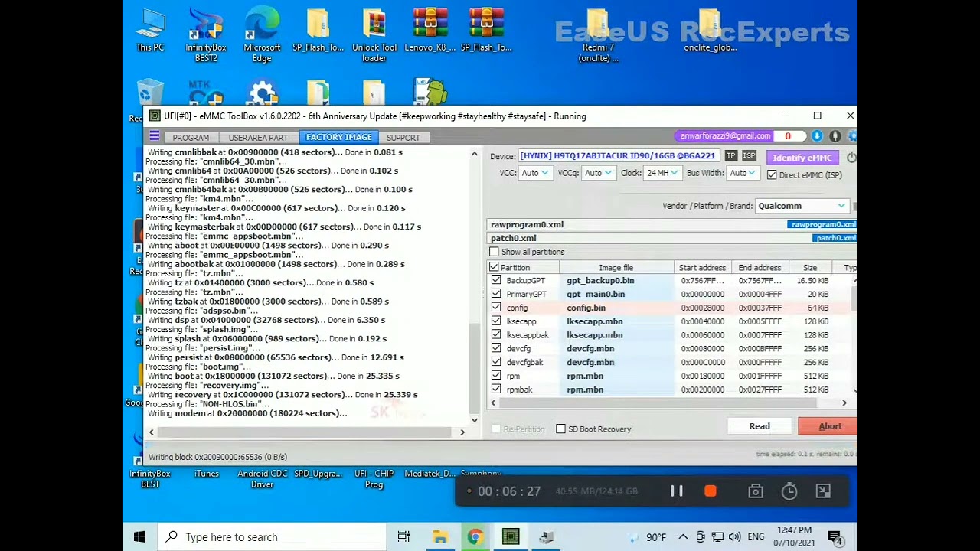Show hidden system tray icons chevron
This screenshot has height=551, width=980.
(x=683, y=537)
